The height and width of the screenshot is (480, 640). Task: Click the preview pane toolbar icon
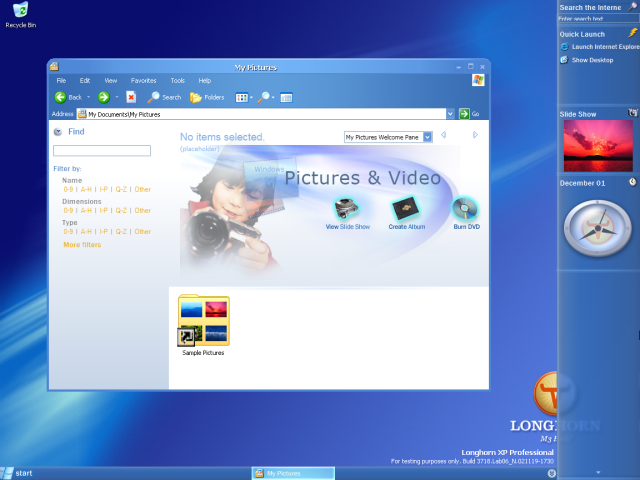pos(287,98)
